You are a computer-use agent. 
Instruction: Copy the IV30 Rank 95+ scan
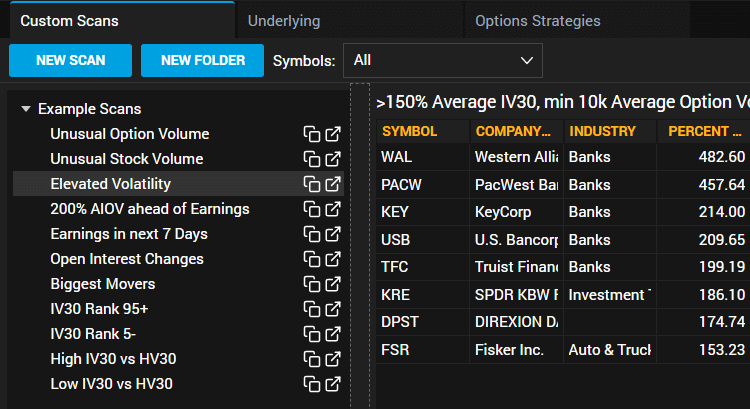312,309
